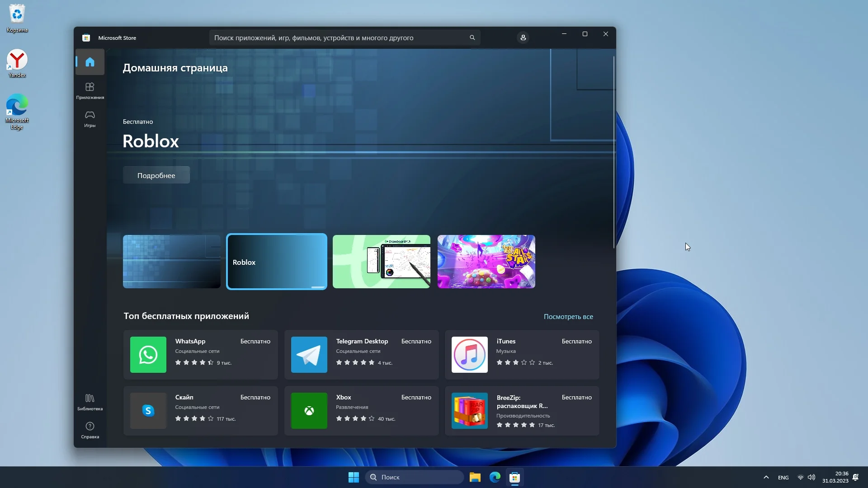The width and height of the screenshot is (868, 488).
Task: Expand the system tray hidden icons chevron
Action: click(x=766, y=477)
